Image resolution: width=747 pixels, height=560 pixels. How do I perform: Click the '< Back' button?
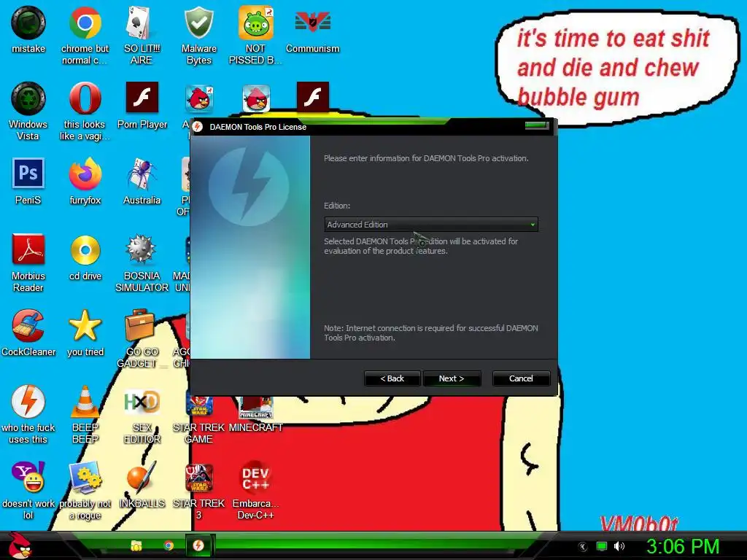(x=392, y=378)
